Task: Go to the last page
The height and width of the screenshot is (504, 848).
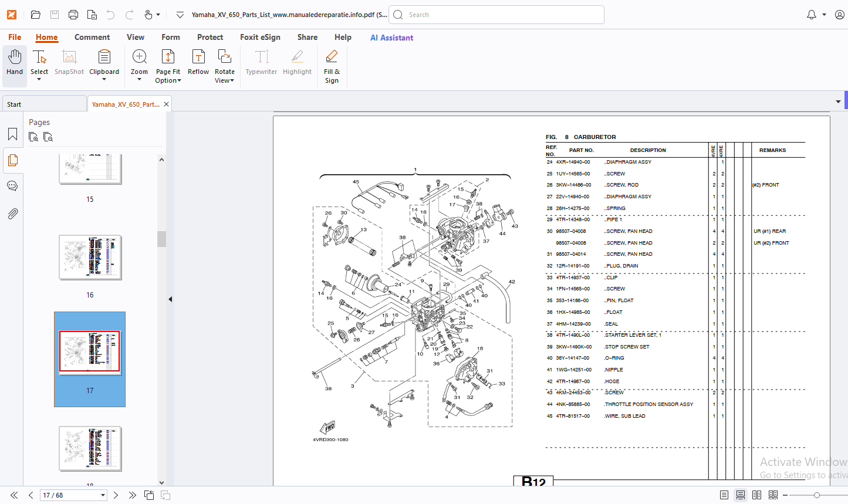Action: point(132,495)
